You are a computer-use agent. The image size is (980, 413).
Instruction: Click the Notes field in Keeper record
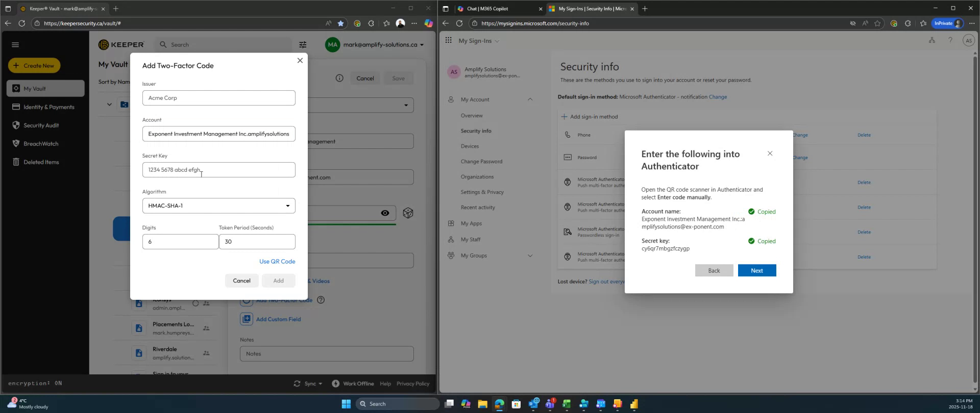tap(327, 354)
